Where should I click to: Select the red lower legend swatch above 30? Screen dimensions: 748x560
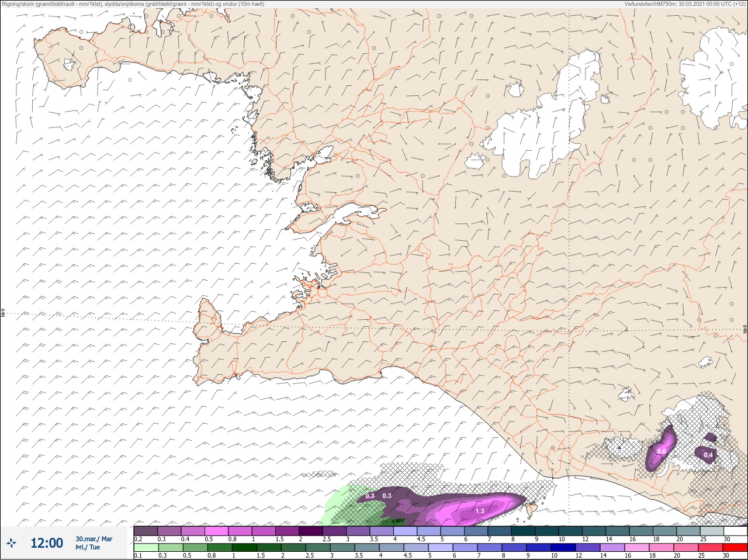point(736,547)
